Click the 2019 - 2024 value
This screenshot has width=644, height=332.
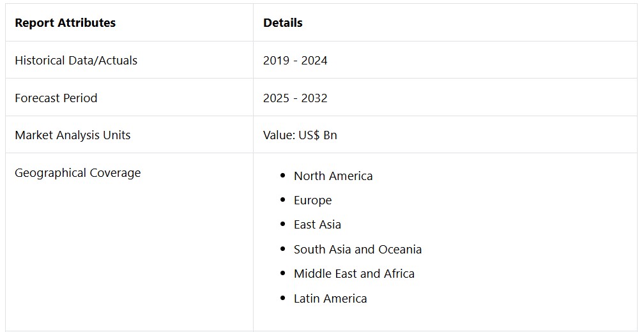[x=295, y=60]
